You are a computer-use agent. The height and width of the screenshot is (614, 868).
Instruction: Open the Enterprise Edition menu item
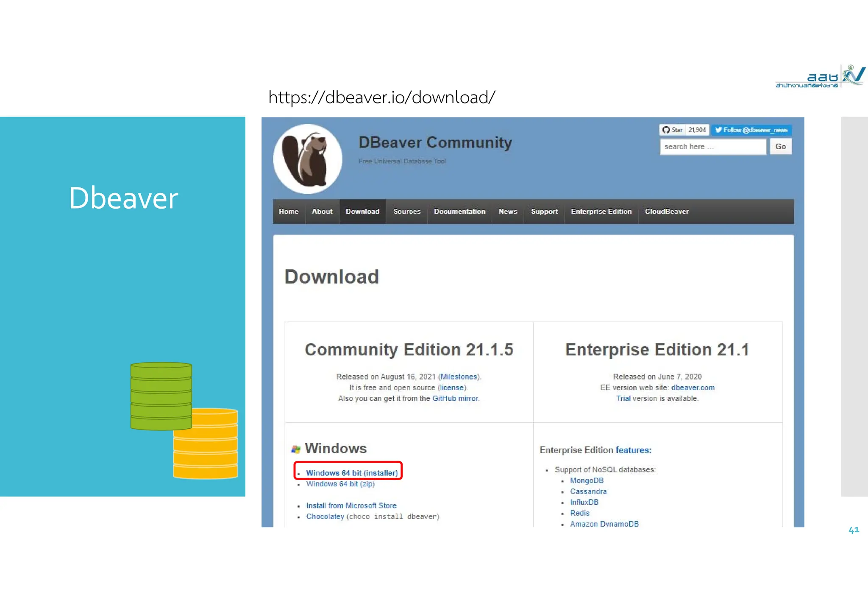coord(601,211)
